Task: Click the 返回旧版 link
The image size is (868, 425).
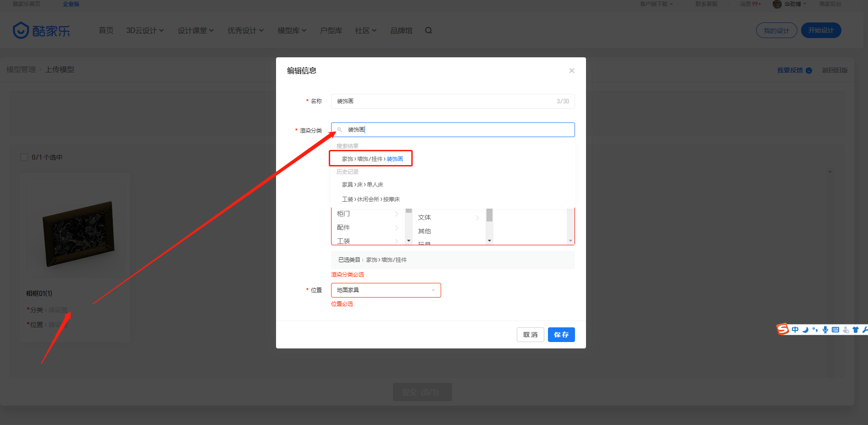Action: click(835, 70)
